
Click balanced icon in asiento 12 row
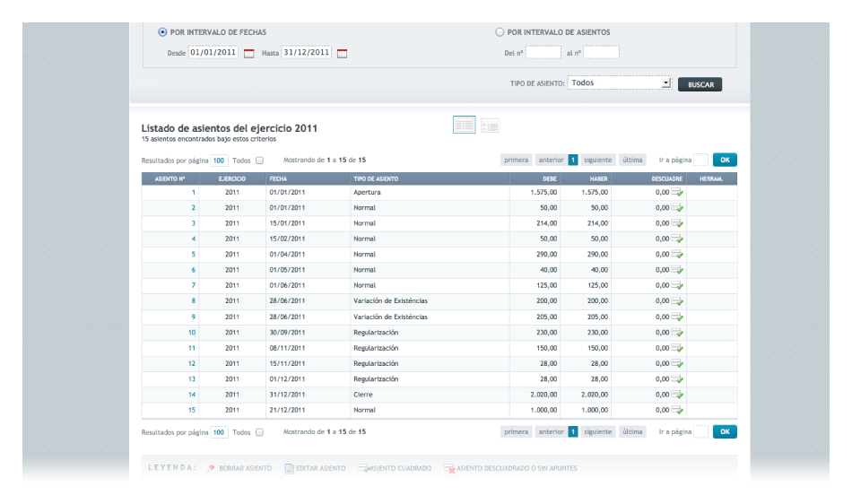point(677,363)
